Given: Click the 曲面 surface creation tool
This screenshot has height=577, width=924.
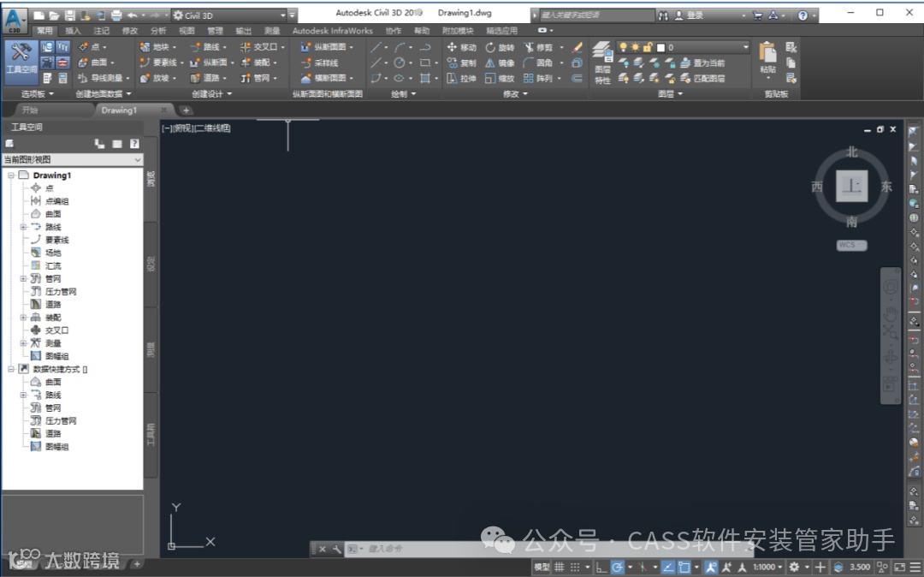Looking at the screenshot, I should pyautogui.click(x=94, y=62).
